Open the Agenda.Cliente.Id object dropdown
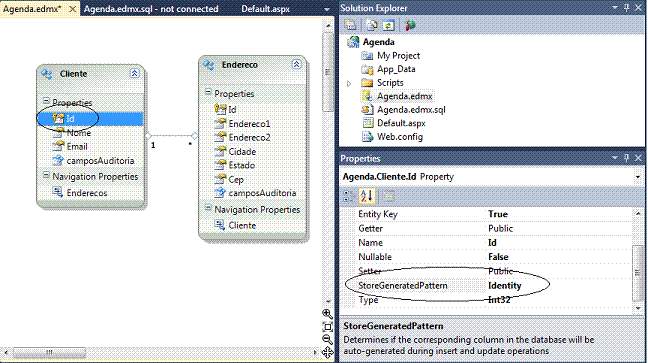Image resolution: width=648 pixels, height=363 pixels. tap(638, 177)
